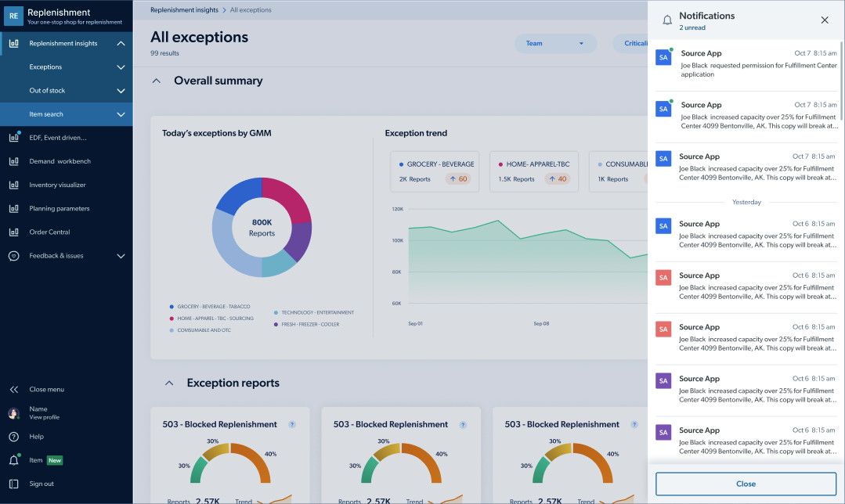Click the Item bell icon in sidebar
The width and height of the screenshot is (845, 504).
[x=14, y=460]
